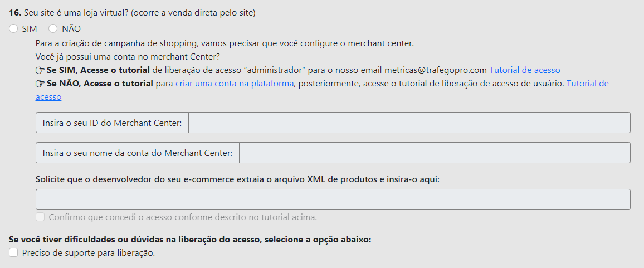Image resolution: width=644 pixels, height=268 pixels.
Task: Select the NÃO radio button
Action: pyautogui.click(x=53, y=29)
